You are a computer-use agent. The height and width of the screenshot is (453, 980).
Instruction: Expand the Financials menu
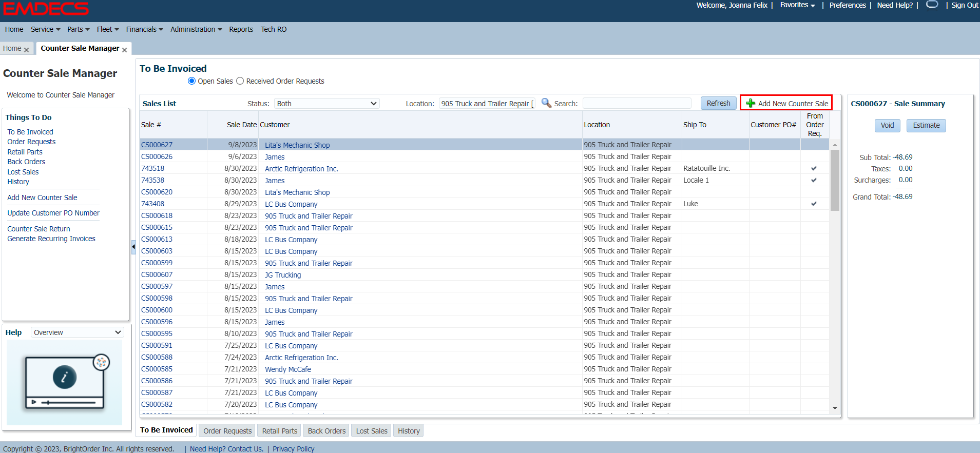144,29
